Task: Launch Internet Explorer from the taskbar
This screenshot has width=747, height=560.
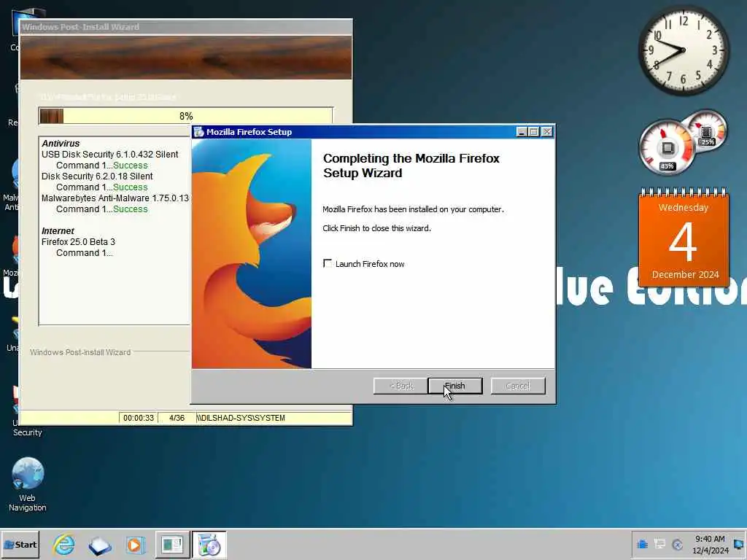Action: coord(63,545)
